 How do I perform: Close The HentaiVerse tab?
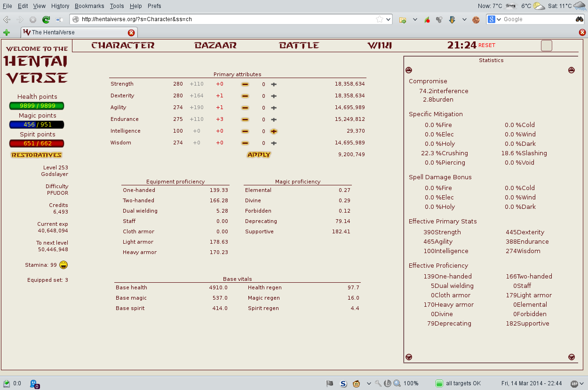pos(131,32)
